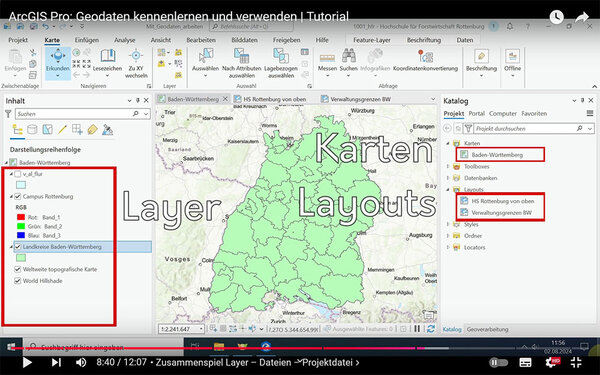Switch Contents to list by selection
600x375 pixels.
(47, 130)
